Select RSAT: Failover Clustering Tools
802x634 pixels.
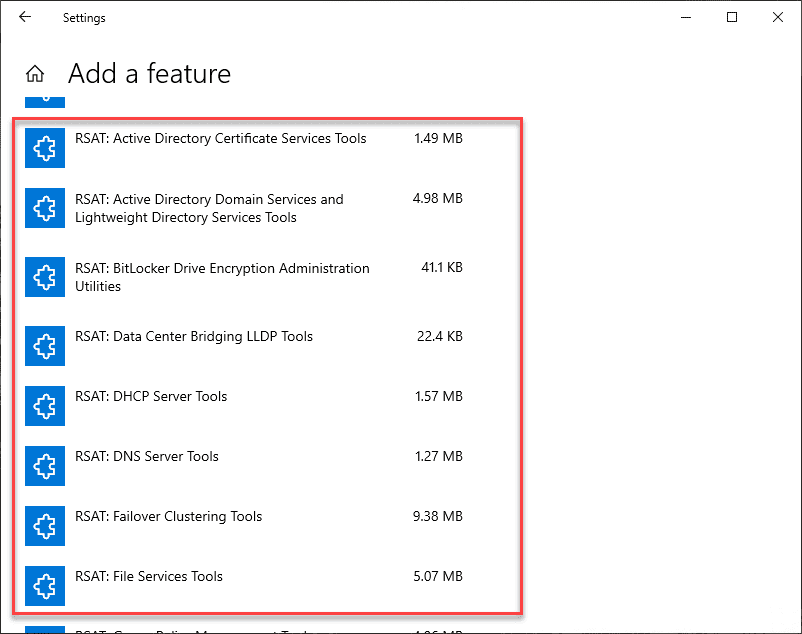168,516
